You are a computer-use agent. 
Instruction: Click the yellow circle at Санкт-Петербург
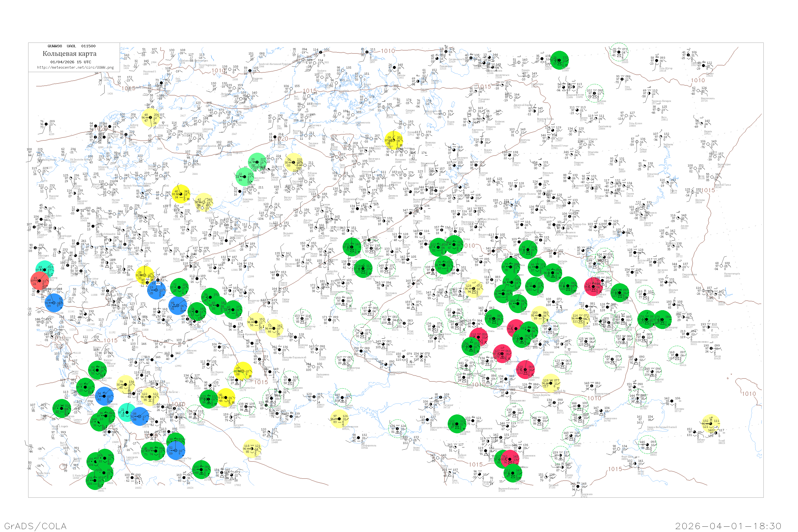[394, 140]
